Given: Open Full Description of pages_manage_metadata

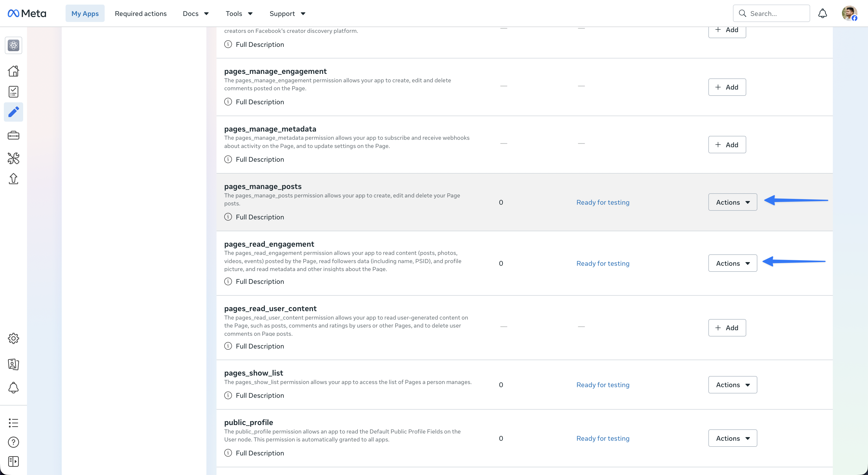Looking at the screenshot, I should [254, 159].
